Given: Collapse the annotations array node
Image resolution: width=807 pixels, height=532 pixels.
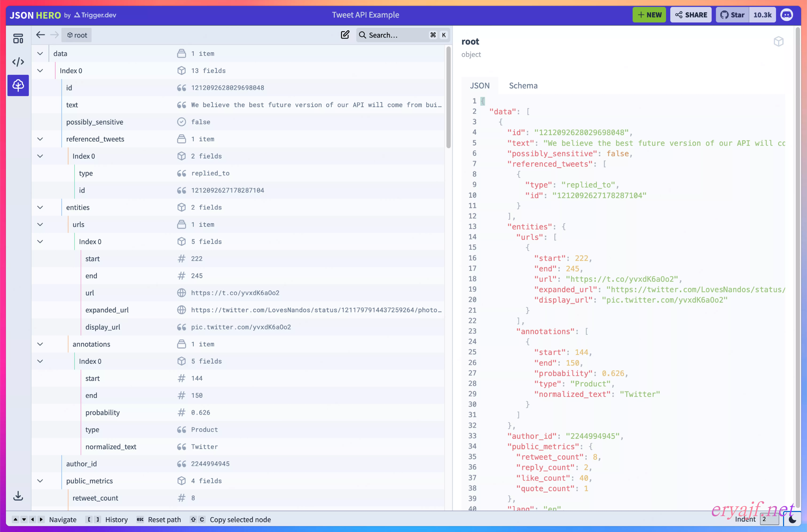Looking at the screenshot, I should pyautogui.click(x=40, y=344).
